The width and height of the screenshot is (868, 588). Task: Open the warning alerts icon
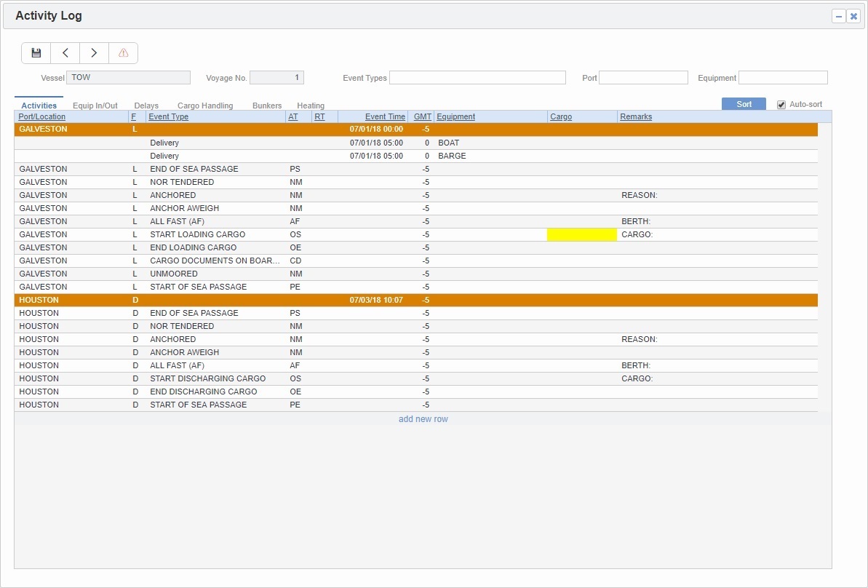[x=123, y=52]
